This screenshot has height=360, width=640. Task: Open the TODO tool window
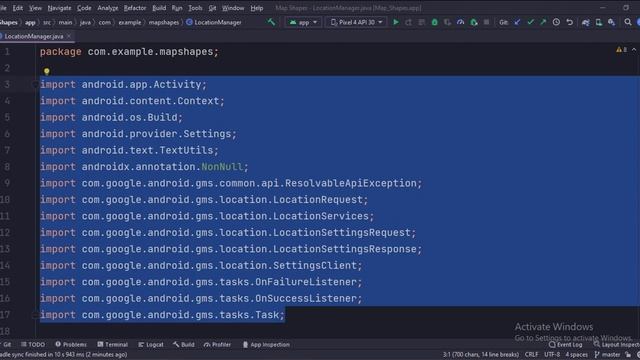33,344
